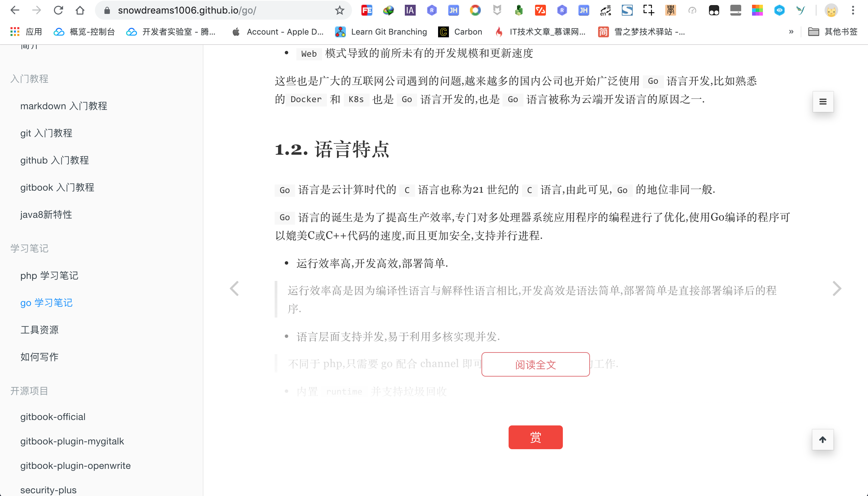Screen dimensions: 868x496
Task: Open the Carbon bookmark
Action: point(460,31)
